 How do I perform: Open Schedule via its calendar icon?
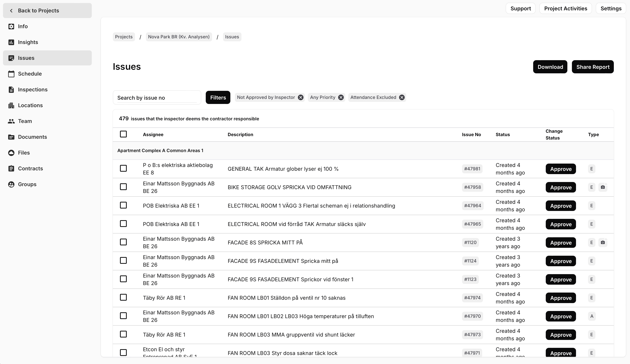click(11, 74)
